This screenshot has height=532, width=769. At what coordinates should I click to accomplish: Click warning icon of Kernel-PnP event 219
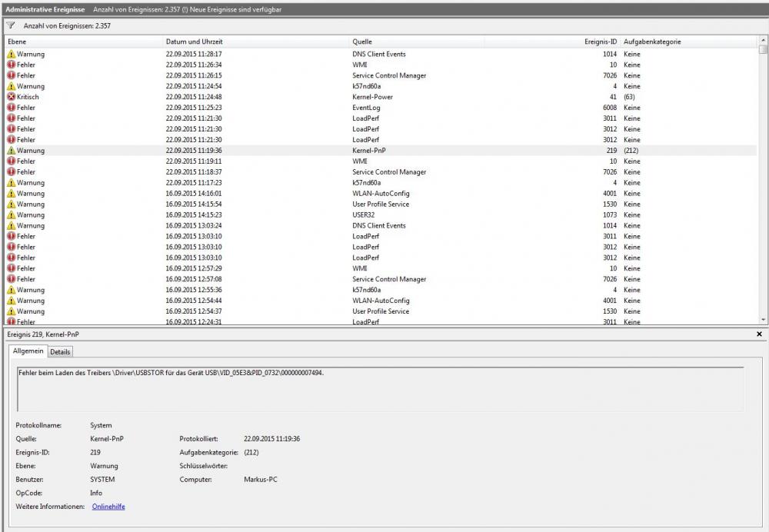click(x=11, y=151)
